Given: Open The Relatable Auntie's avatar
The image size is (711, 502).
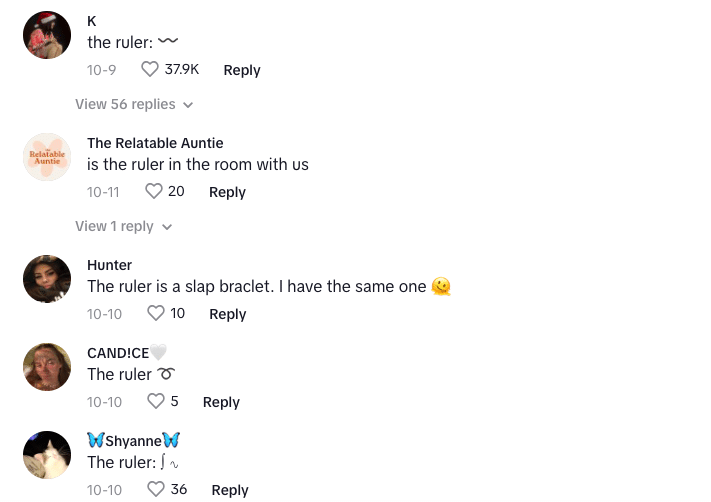Looking at the screenshot, I should coord(47,157).
